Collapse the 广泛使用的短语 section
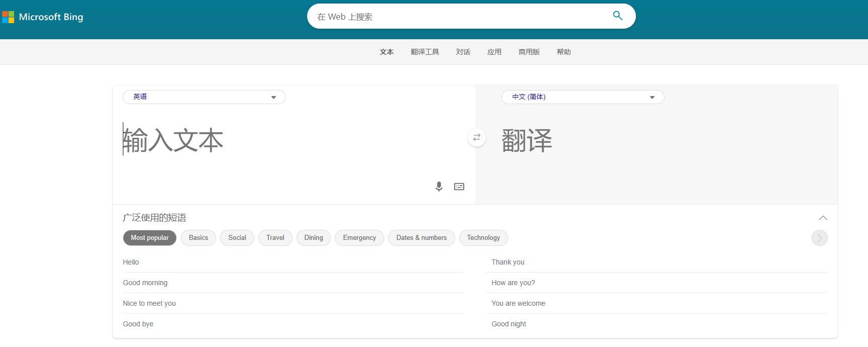The width and height of the screenshot is (868, 347). tap(823, 218)
